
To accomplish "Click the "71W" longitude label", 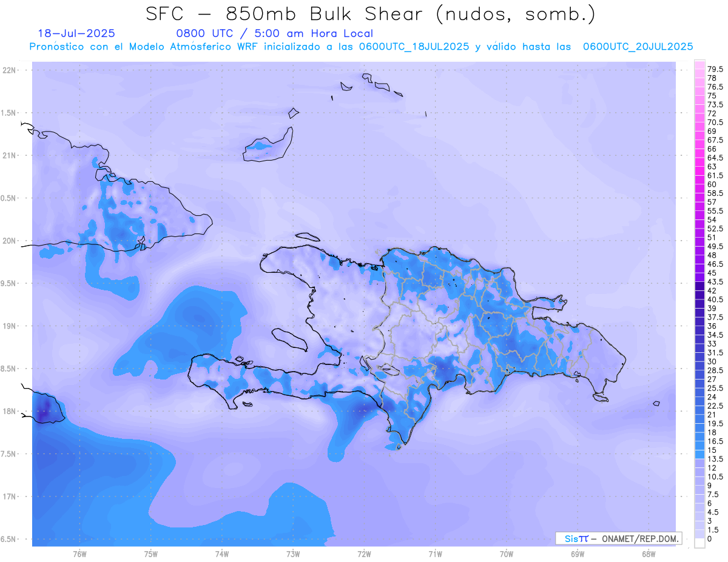I will pos(436,554).
